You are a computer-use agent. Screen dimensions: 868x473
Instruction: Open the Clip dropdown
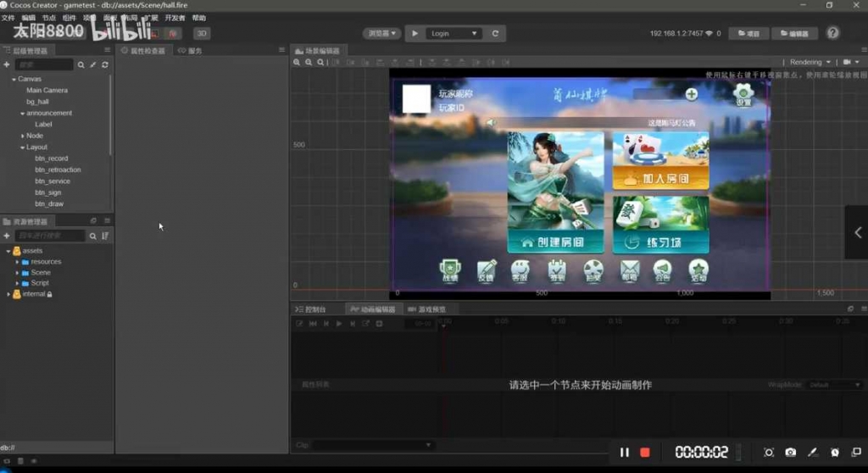pyautogui.click(x=372, y=445)
